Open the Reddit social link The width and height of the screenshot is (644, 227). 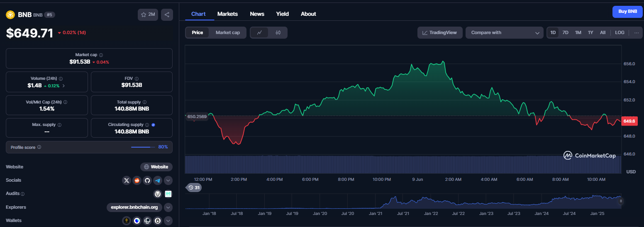[x=137, y=180]
